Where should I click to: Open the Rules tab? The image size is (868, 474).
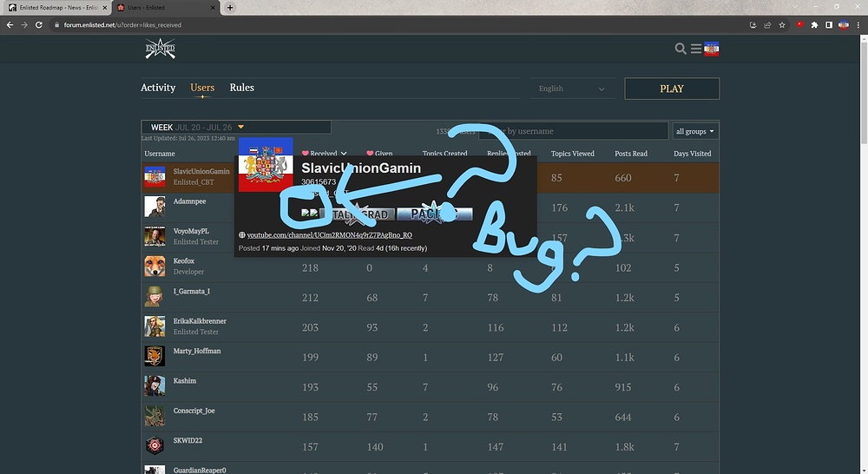coord(241,88)
